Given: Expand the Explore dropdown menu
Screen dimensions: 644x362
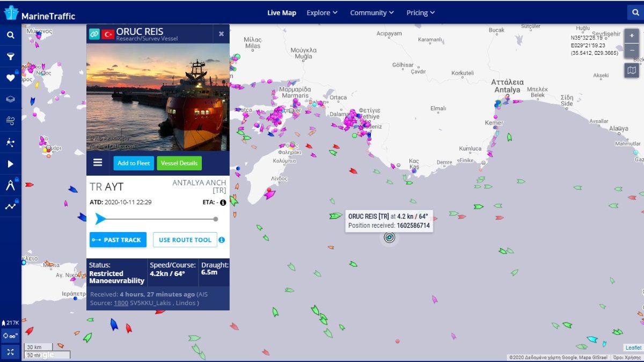Looking at the screenshot, I should pos(322,13).
